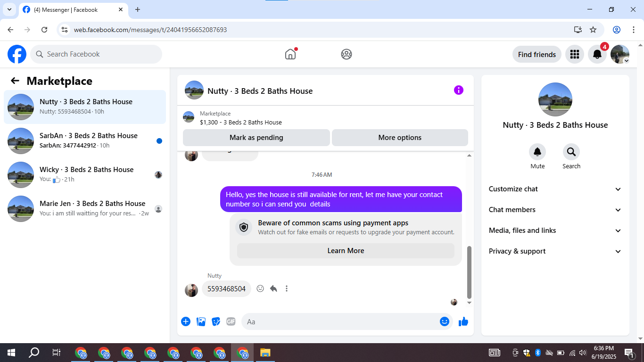Navigate back in Chrome
The height and width of the screenshot is (362, 644).
[x=10, y=30]
